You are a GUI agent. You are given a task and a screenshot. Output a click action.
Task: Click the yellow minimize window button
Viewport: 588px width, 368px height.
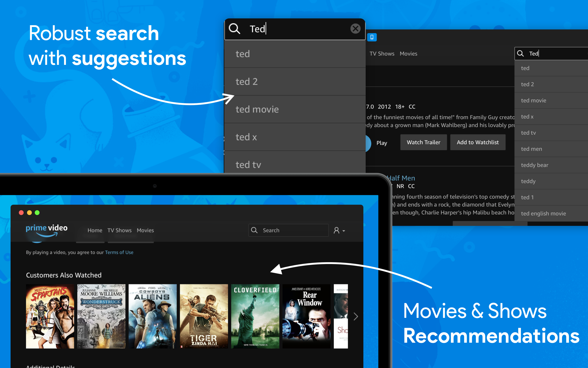tap(29, 213)
